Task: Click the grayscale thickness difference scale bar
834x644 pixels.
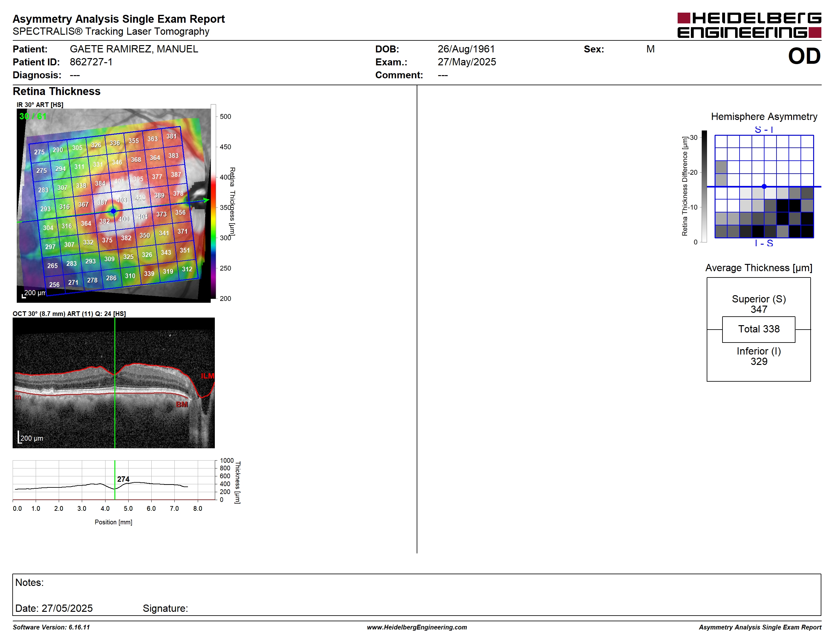Action: pyautogui.click(x=704, y=187)
